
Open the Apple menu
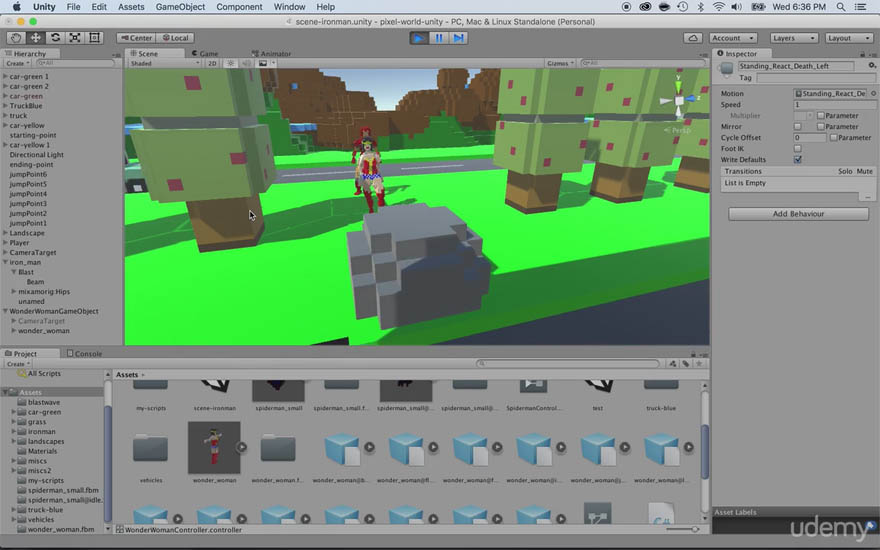coord(16,7)
